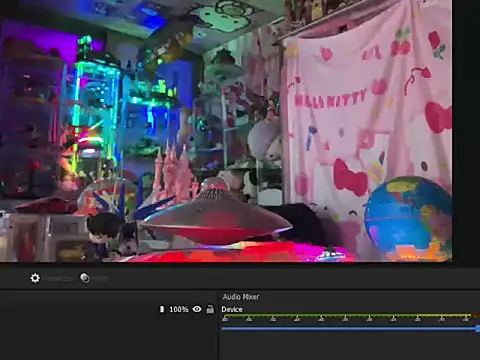Toggle the source lock padlock icon
This screenshot has height=360, width=480.
pyautogui.click(x=210, y=309)
